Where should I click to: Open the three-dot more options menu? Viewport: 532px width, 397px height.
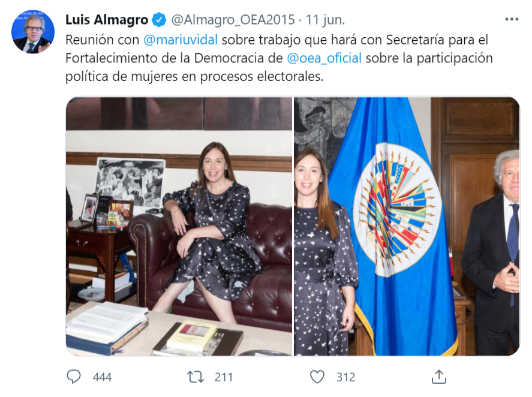pos(512,19)
